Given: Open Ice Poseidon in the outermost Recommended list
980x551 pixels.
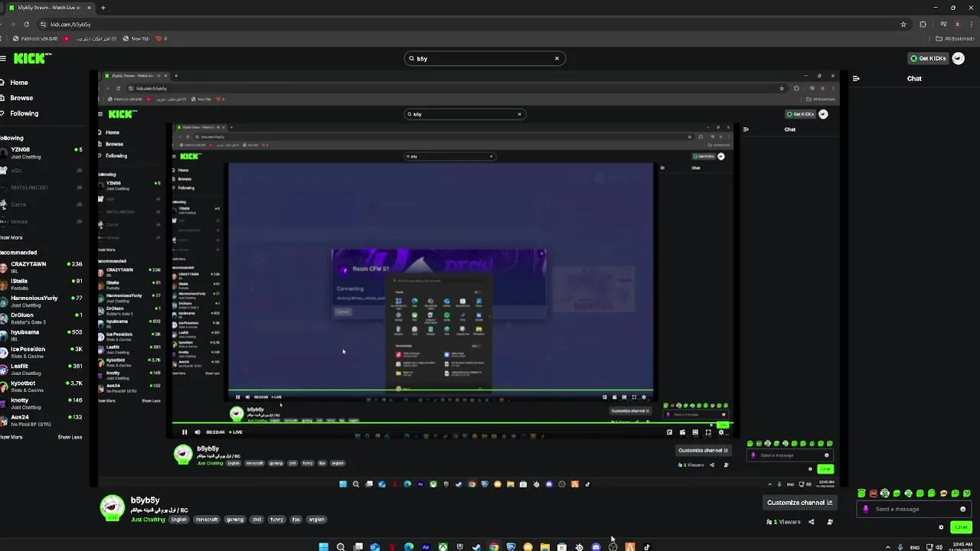Looking at the screenshot, I should 41,352.
